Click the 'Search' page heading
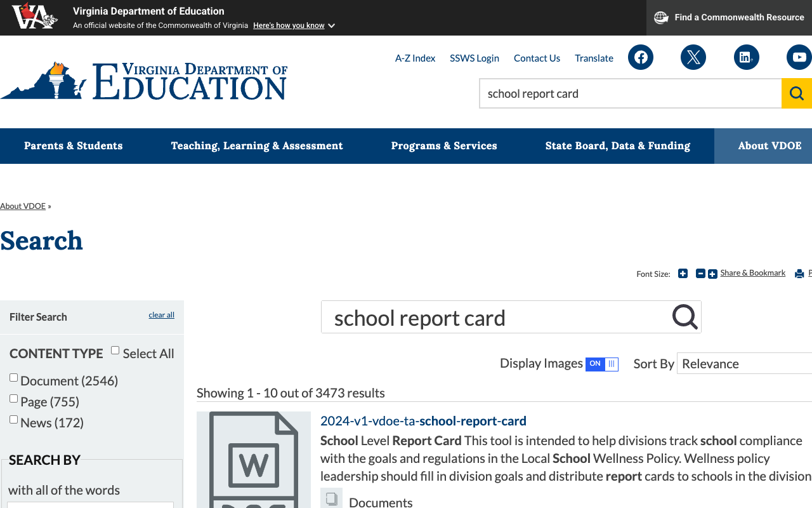The height and width of the screenshot is (508, 812). coord(41,241)
